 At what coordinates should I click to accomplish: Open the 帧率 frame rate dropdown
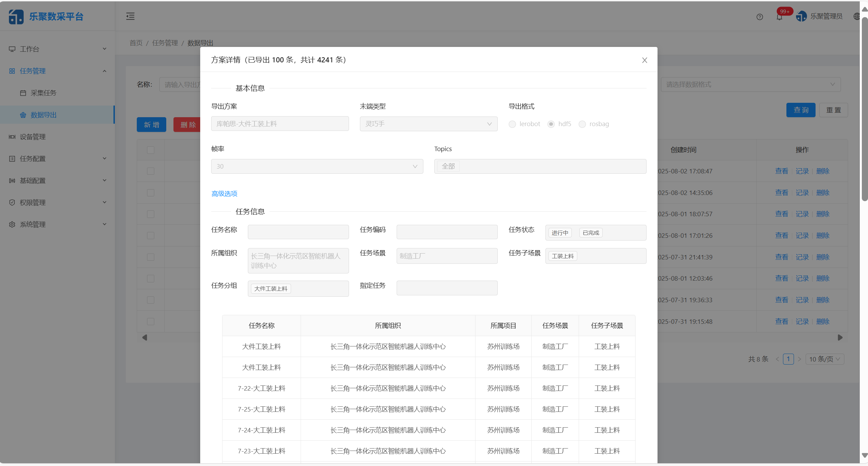pos(317,166)
